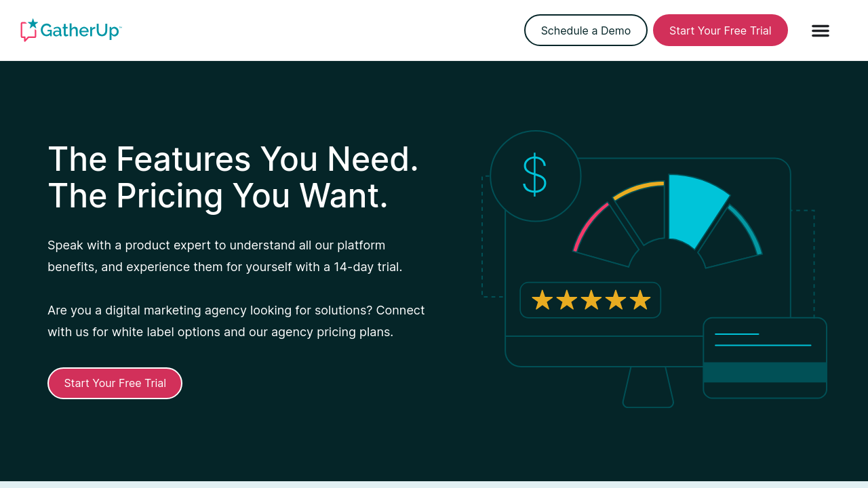Viewport: 868px width, 488px height.
Task: Click the digital marketing agency paragraph text
Action: tap(236, 321)
